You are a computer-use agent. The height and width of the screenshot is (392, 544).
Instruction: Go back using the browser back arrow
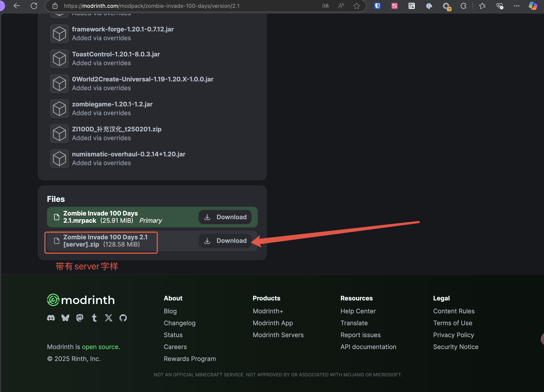click(17, 6)
